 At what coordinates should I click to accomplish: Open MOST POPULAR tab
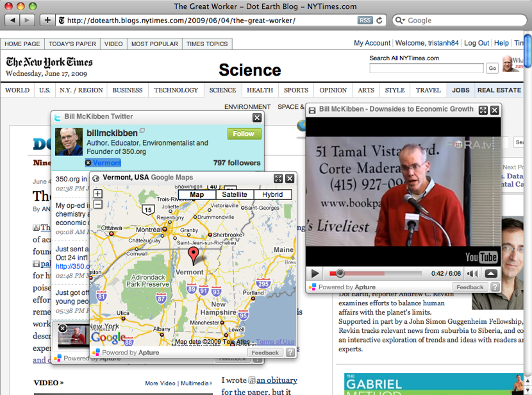[154, 44]
